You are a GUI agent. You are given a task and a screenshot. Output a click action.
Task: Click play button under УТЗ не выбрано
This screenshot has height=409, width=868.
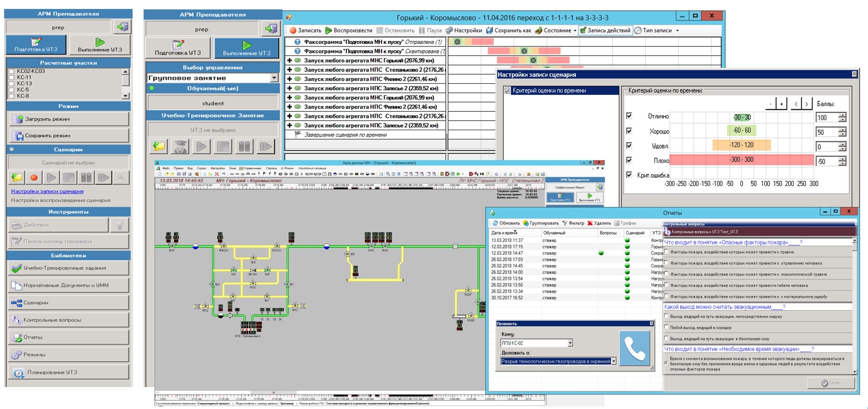click(x=201, y=147)
